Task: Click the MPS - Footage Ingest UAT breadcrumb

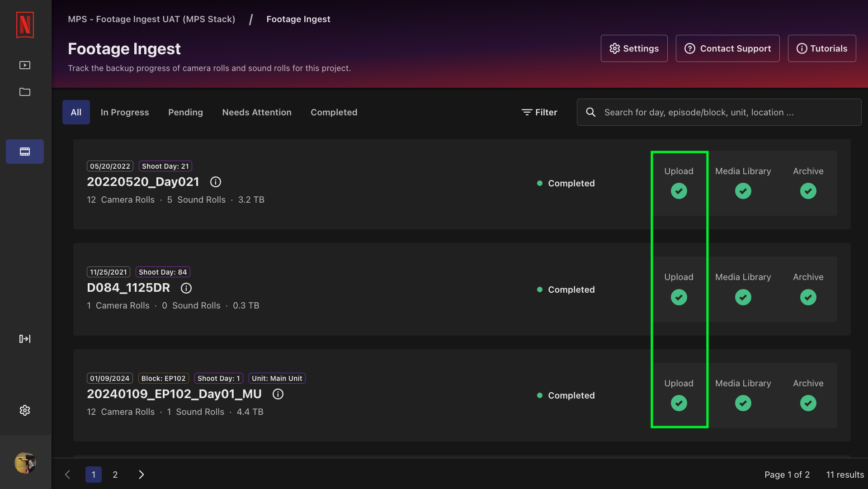Action: (151, 19)
